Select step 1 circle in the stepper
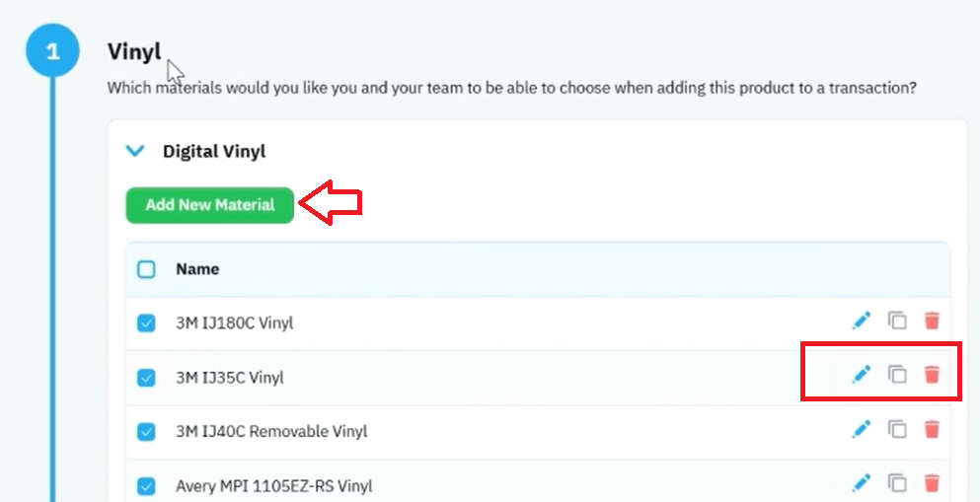Screen dimensions: 980x502 [x=52, y=50]
